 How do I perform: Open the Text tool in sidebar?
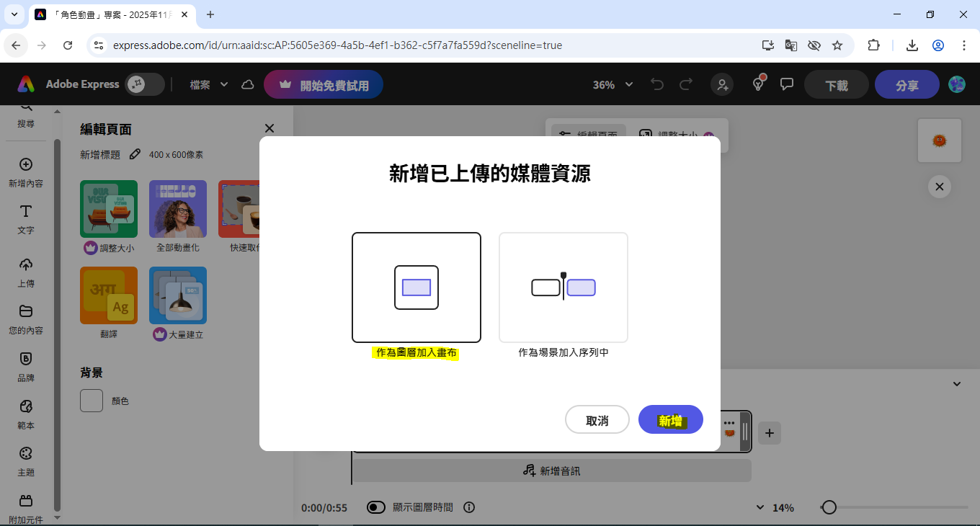point(26,218)
